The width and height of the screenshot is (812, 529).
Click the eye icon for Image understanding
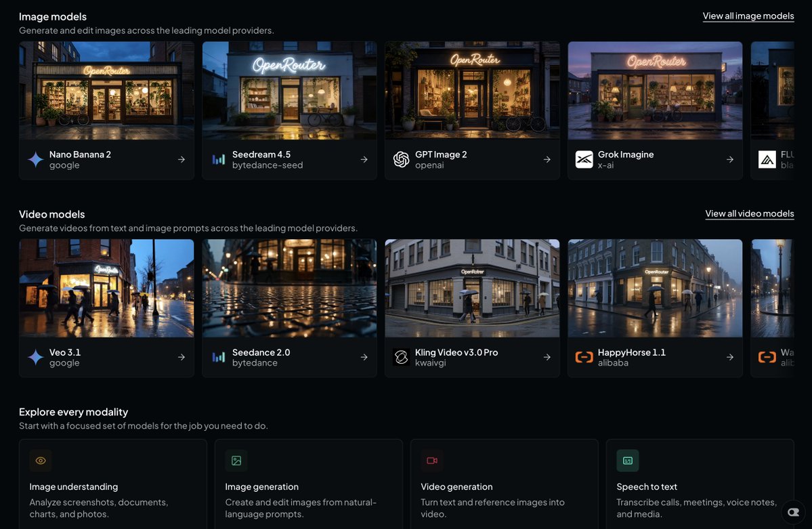pos(41,461)
